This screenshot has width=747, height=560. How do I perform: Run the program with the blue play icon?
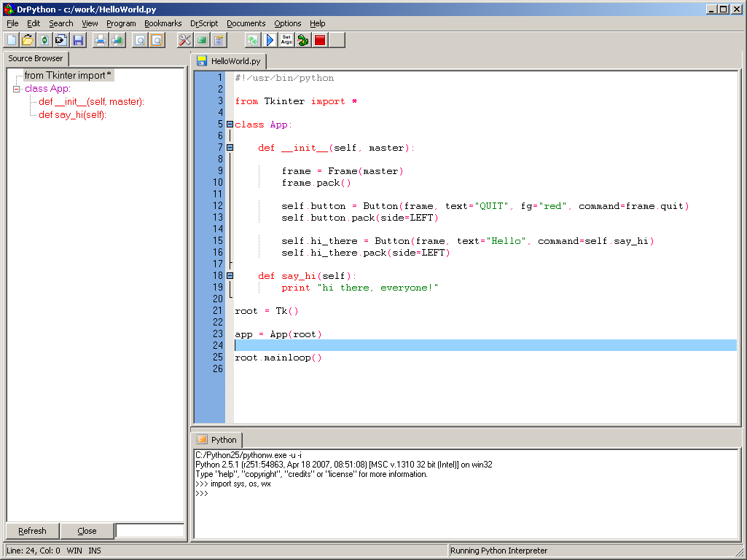(x=270, y=40)
